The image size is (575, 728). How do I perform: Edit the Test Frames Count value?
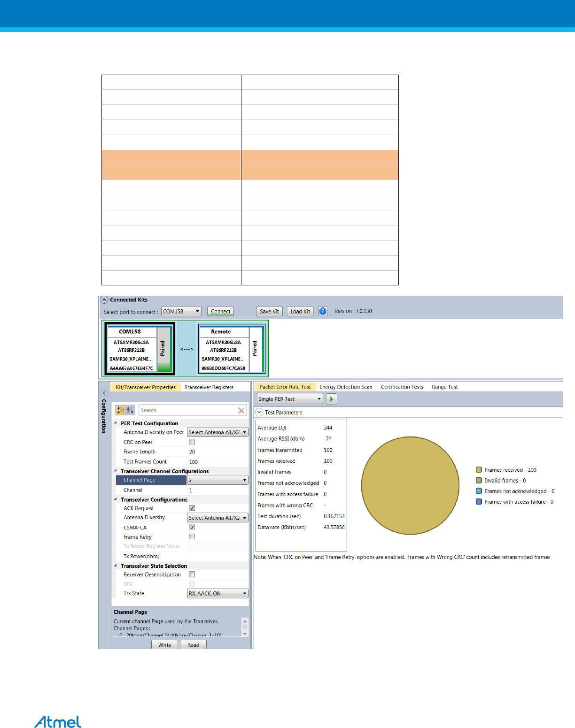(x=218, y=462)
